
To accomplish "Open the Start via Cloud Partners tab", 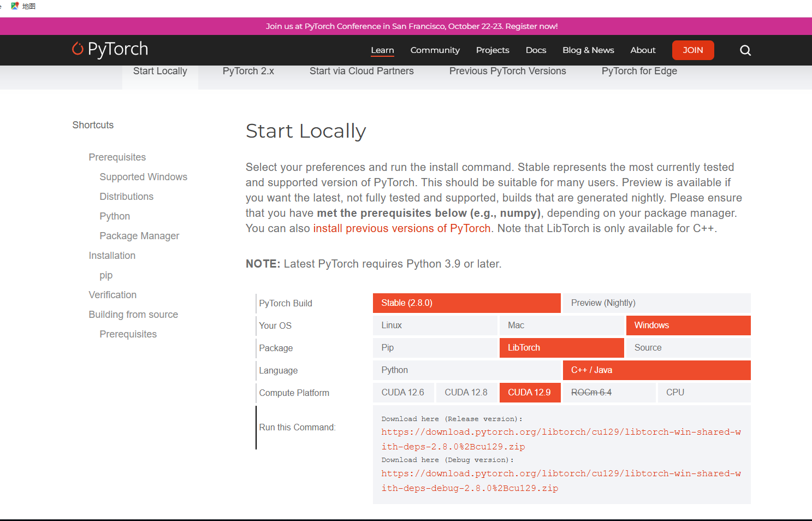I will 361,71.
